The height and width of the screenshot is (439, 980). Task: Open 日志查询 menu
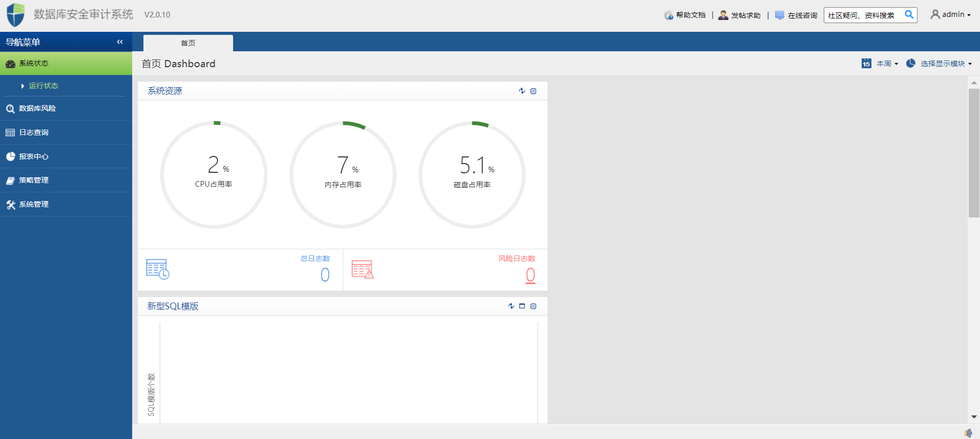click(66, 132)
